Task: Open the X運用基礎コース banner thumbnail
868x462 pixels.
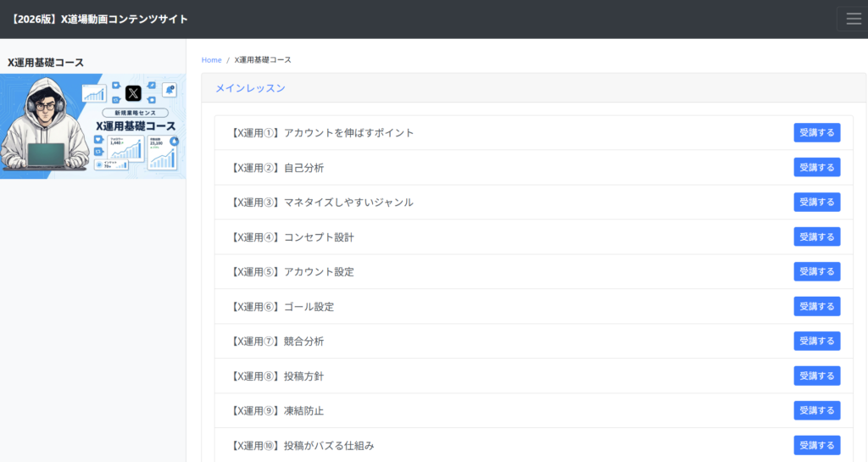Action: [x=92, y=125]
